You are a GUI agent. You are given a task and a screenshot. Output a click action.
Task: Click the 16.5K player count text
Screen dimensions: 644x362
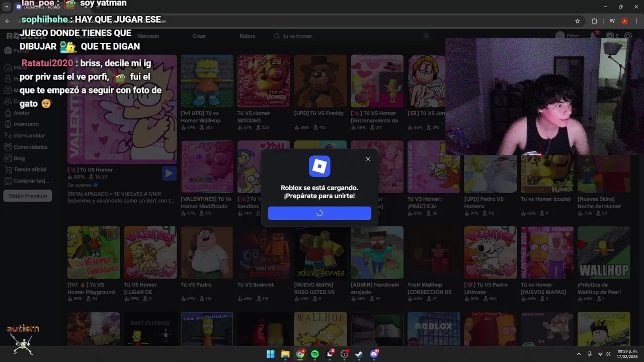(x=102, y=177)
